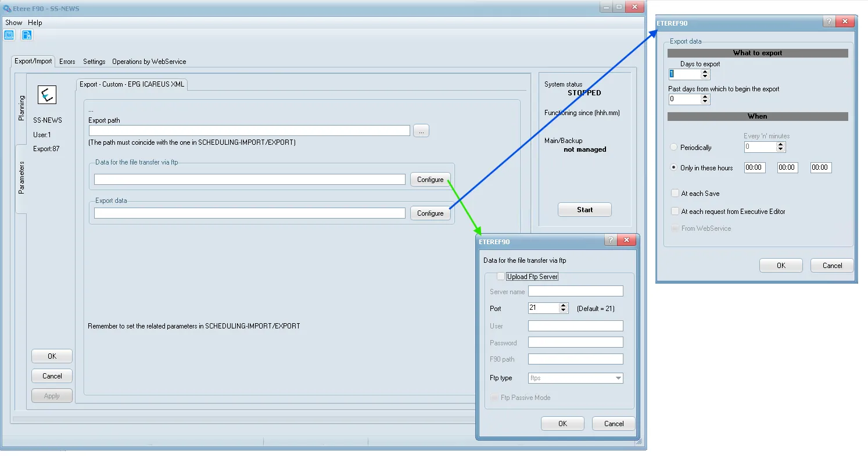This screenshot has width=868, height=461.
Task: Click the first blue toolbar icon
Action: (x=9, y=35)
